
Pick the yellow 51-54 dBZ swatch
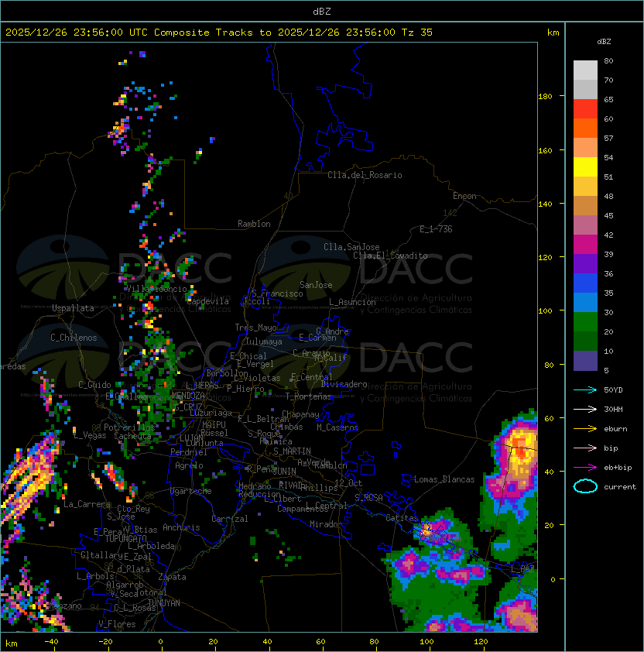click(x=585, y=166)
